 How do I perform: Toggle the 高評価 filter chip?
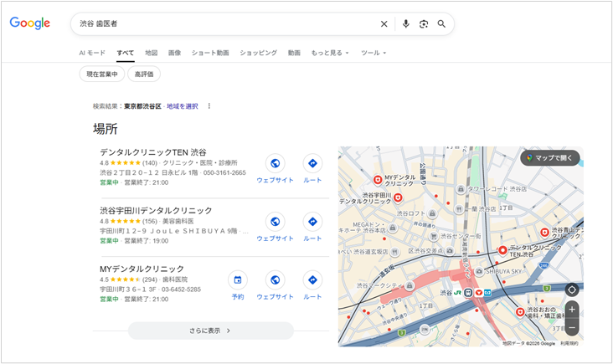pos(144,74)
